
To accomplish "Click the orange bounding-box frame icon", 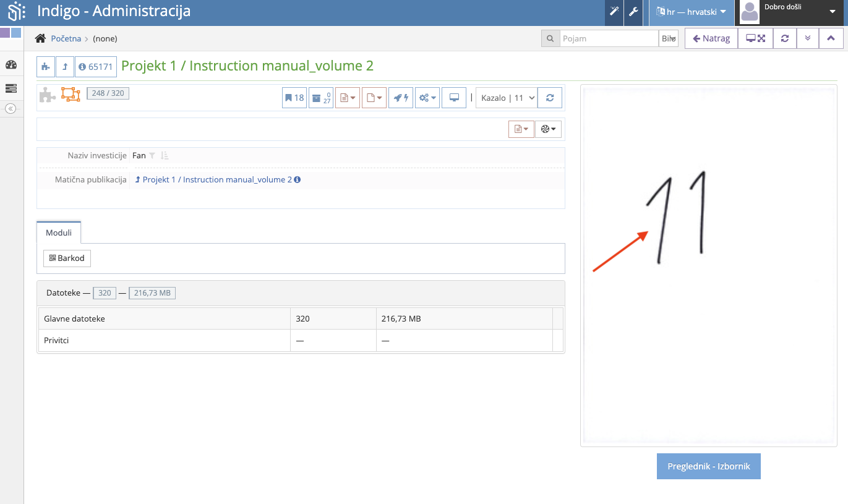I will pyautogui.click(x=71, y=95).
